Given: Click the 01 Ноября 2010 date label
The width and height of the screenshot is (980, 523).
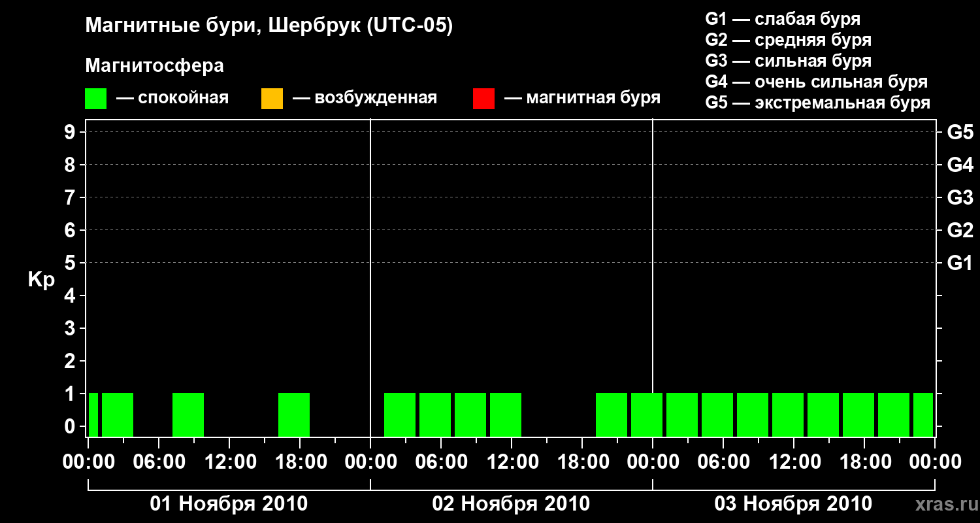Looking at the screenshot, I should [x=229, y=504].
